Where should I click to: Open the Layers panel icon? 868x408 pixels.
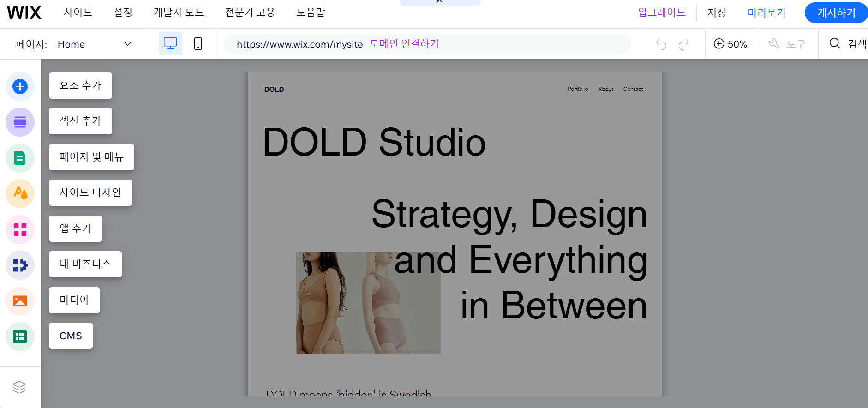[19, 387]
